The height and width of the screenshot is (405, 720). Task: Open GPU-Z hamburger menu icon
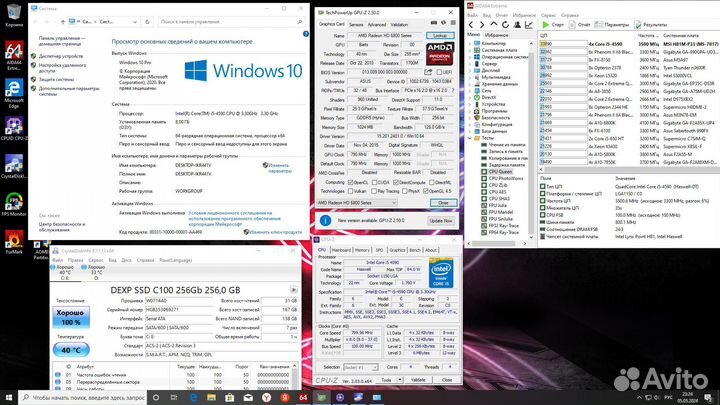(x=453, y=22)
